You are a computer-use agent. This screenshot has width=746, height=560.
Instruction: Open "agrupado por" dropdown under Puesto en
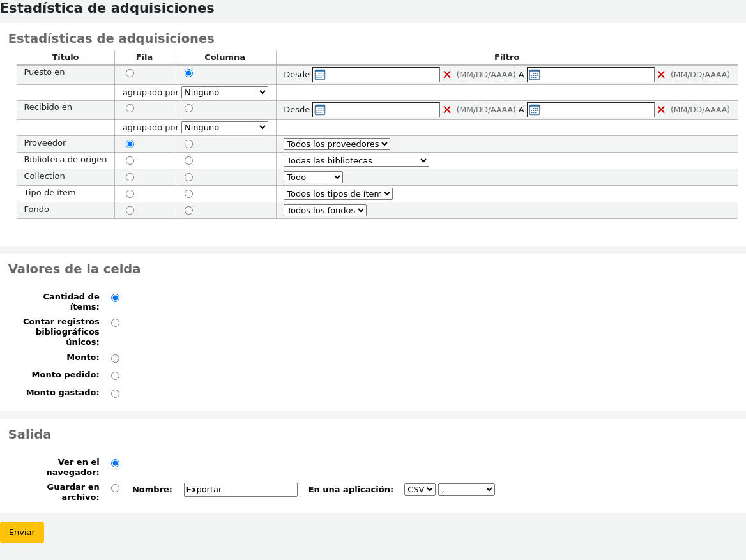[224, 92]
